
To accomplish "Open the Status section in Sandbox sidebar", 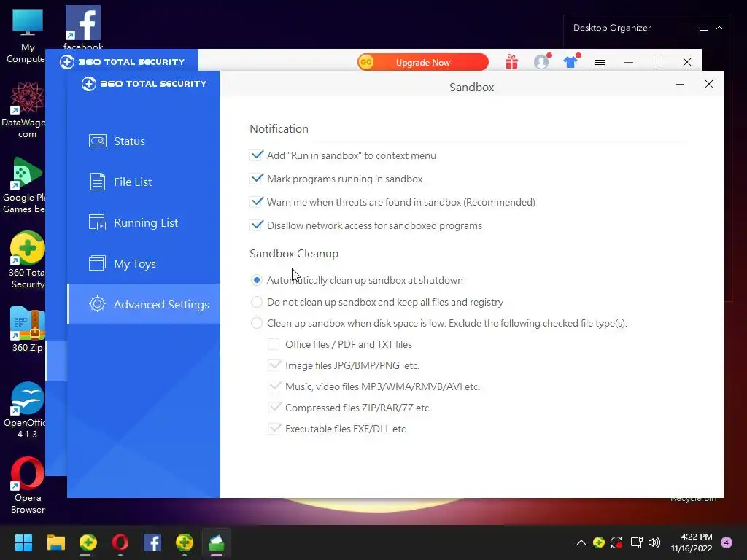I will pos(144,141).
